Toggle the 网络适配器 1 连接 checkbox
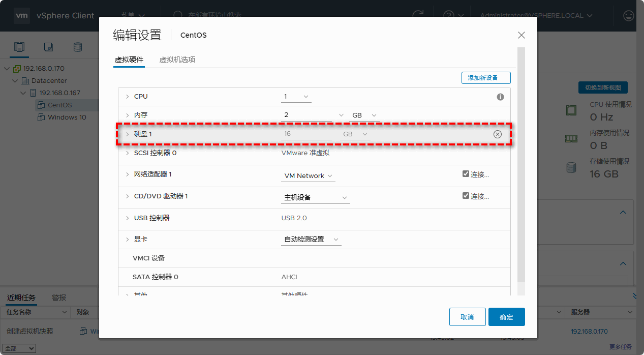This screenshot has width=644, height=355. 466,174
